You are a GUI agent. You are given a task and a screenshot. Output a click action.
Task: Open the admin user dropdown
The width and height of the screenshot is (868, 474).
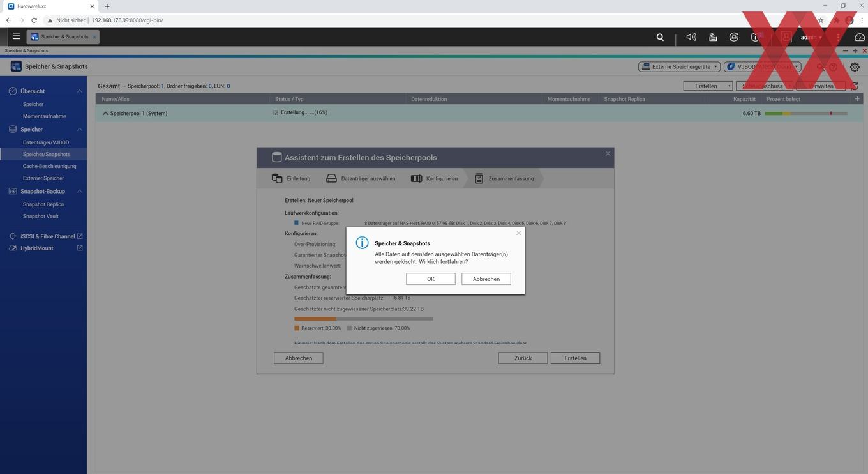point(811,37)
